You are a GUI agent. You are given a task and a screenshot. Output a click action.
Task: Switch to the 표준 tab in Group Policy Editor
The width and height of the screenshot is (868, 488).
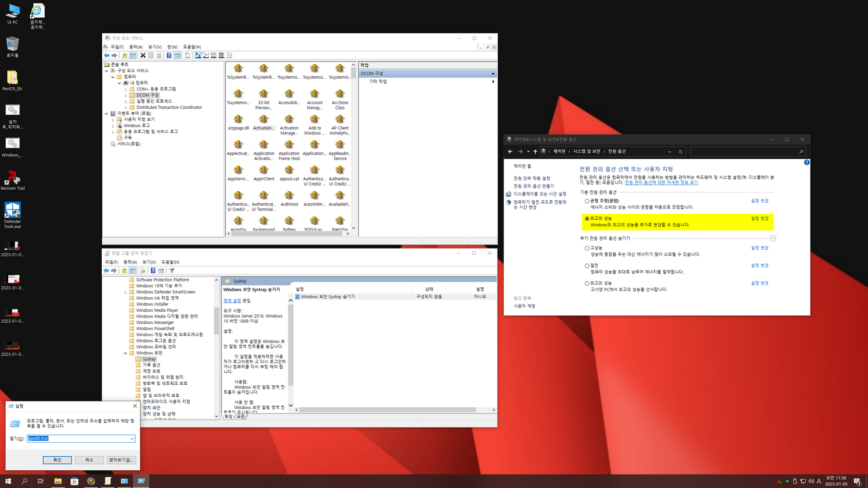pos(240,417)
